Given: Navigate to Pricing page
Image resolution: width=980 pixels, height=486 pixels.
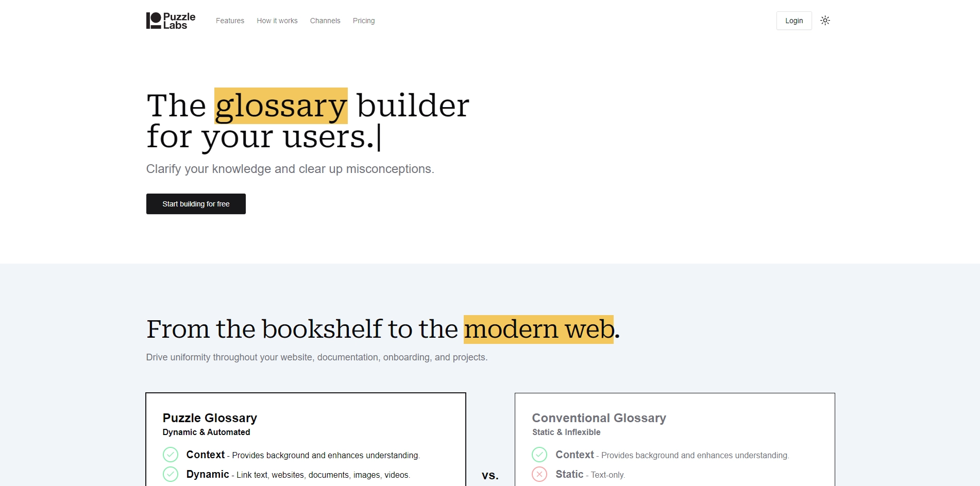Looking at the screenshot, I should tap(364, 21).
